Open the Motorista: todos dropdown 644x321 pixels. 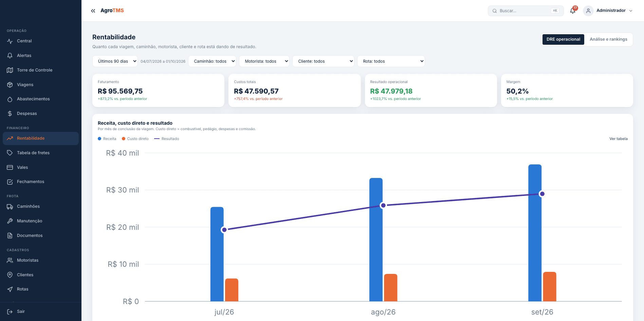264,61
